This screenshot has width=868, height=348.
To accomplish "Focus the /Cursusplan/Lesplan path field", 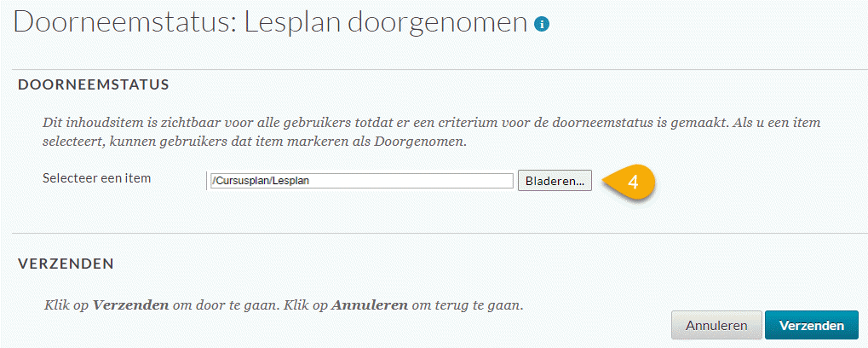I will [362, 181].
